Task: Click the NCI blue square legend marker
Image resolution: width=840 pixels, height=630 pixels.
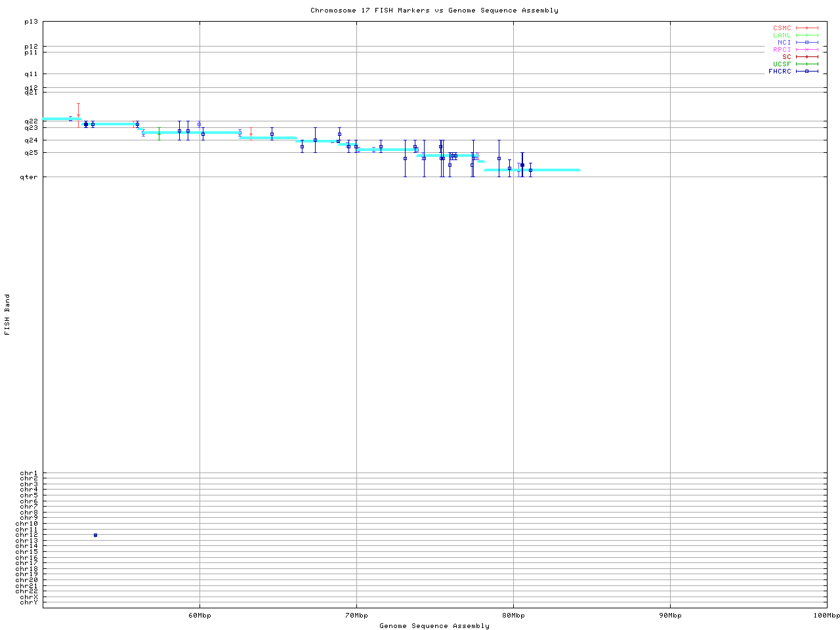Action: [807, 43]
